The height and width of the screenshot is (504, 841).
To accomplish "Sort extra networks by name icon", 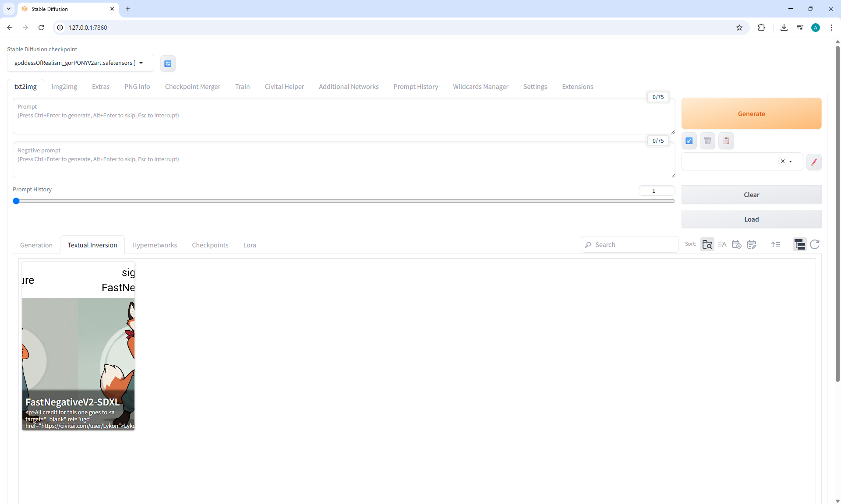I will click(x=722, y=244).
